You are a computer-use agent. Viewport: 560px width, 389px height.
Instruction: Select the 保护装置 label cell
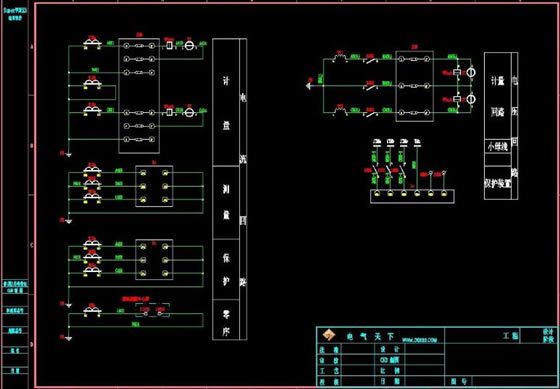[498, 183]
